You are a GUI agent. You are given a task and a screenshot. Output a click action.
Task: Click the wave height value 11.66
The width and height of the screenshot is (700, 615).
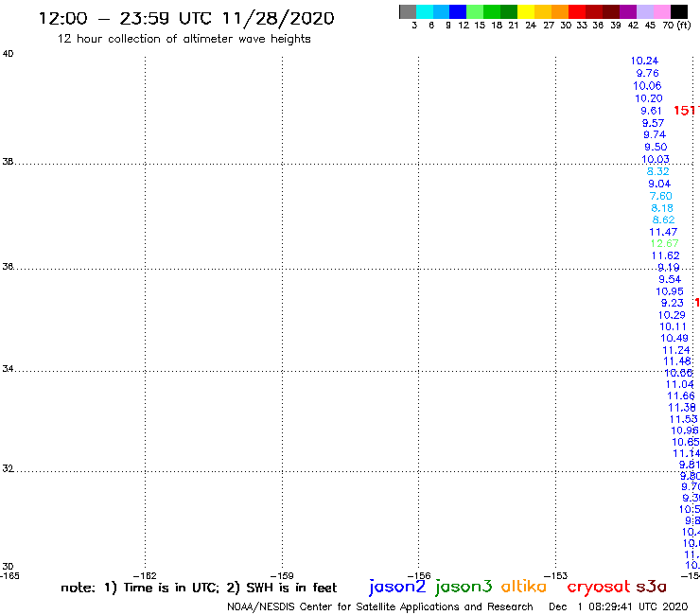(681, 396)
